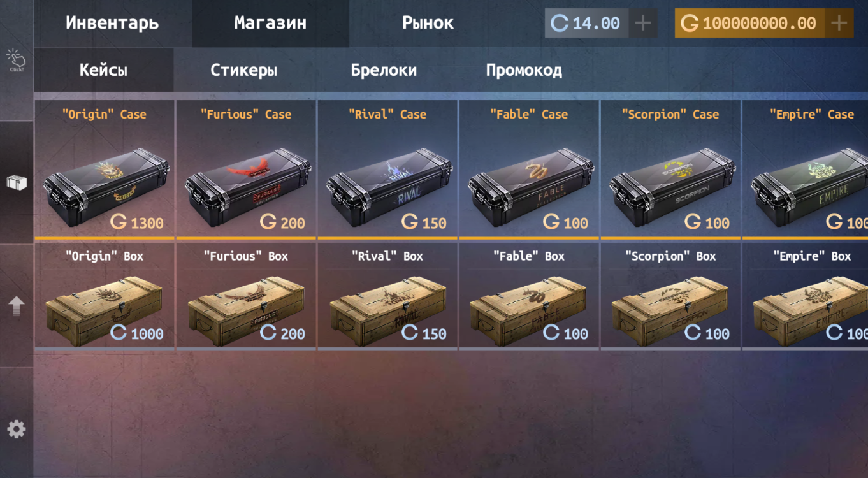Select the "Fable" Case item
This screenshot has height=478, width=868.
click(529, 169)
